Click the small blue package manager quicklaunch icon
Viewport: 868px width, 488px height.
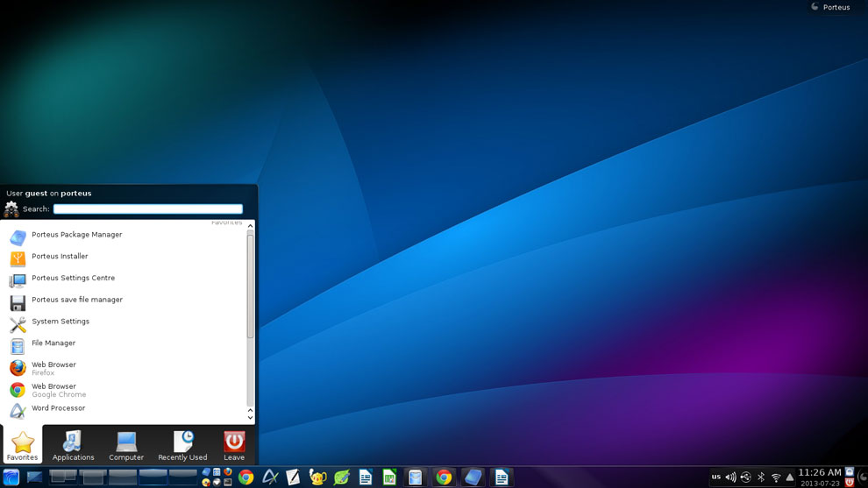[206, 472]
